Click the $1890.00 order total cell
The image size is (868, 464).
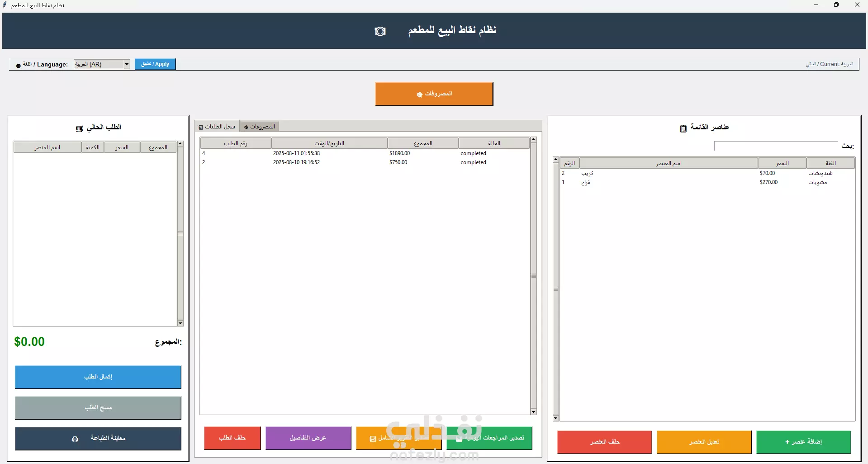pos(399,153)
